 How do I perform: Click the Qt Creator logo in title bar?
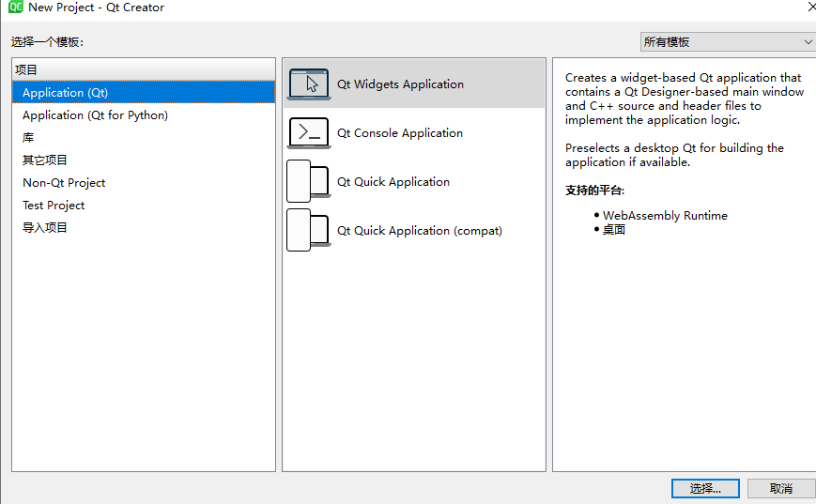[x=16, y=7]
